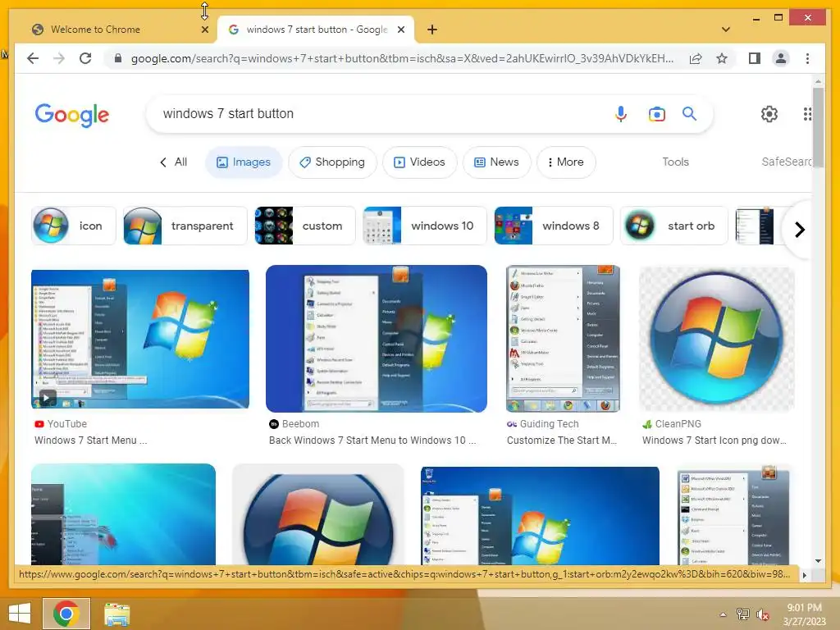Expand the More search categories menu
The image size is (840, 630).
tap(566, 162)
